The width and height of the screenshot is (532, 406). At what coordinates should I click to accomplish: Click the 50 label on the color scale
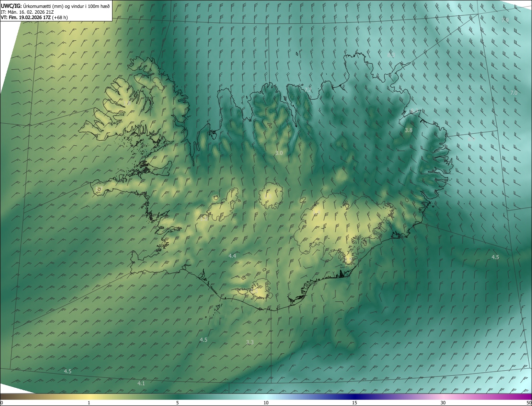(x=529, y=403)
